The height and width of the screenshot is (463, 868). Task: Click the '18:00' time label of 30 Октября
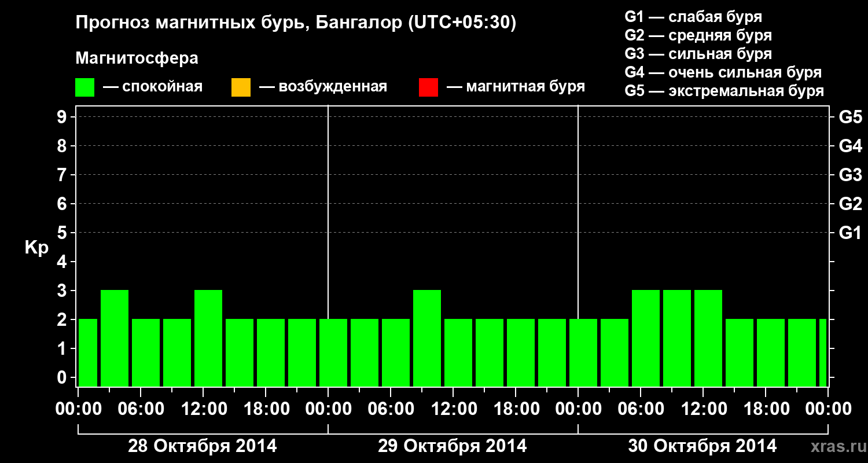tap(766, 409)
